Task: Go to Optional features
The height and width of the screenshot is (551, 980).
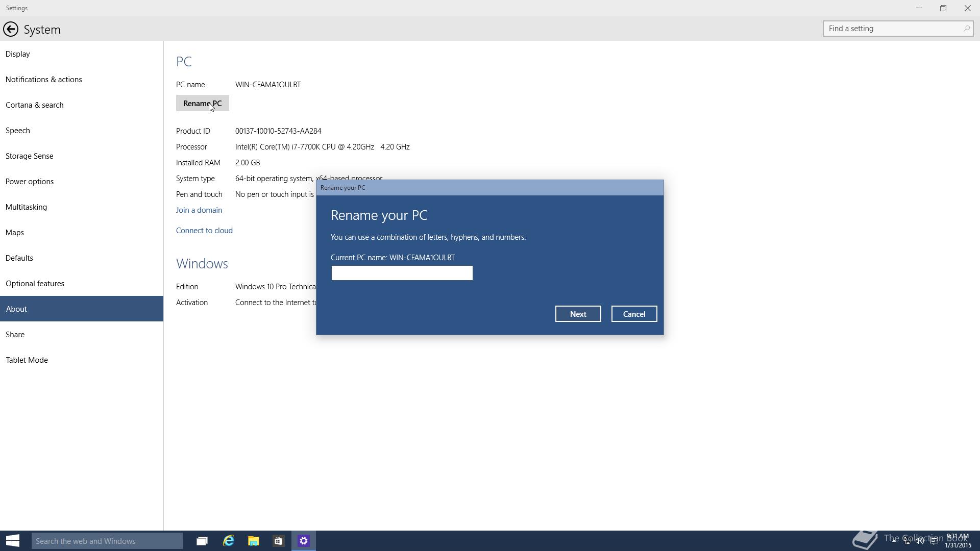Action: click(82, 283)
